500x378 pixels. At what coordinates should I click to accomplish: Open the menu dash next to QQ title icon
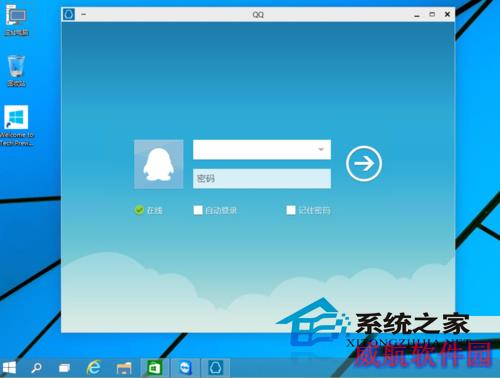click(84, 14)
